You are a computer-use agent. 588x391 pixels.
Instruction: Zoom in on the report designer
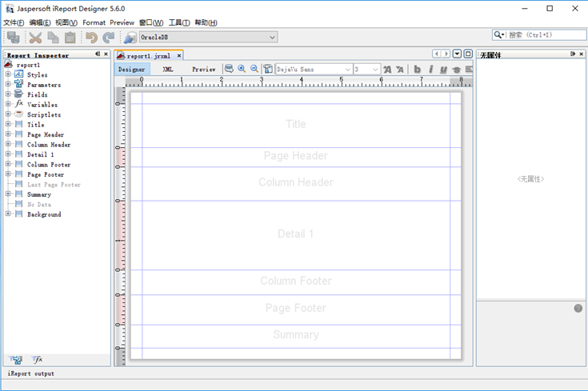pyautogui.click(x=242, y=70)
